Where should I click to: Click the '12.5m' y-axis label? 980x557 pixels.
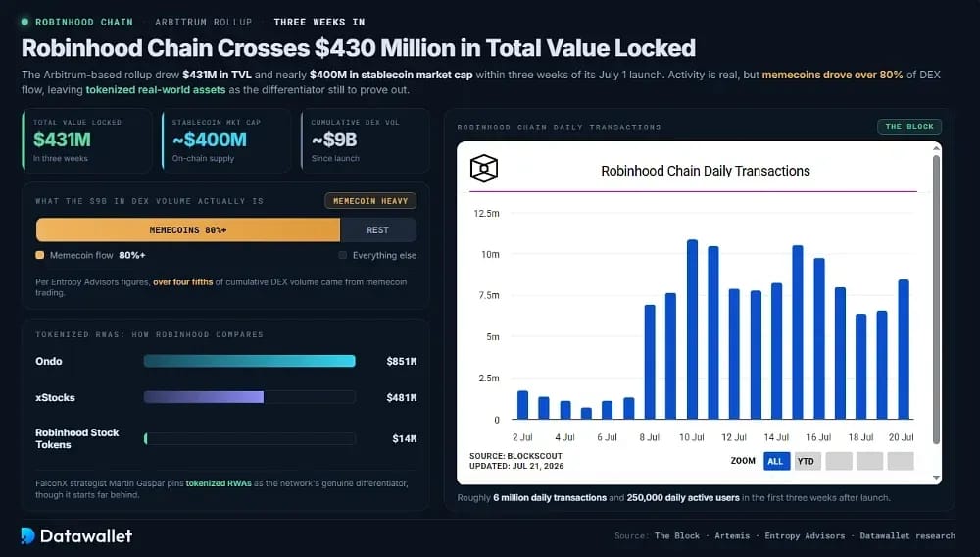[486, 213]
